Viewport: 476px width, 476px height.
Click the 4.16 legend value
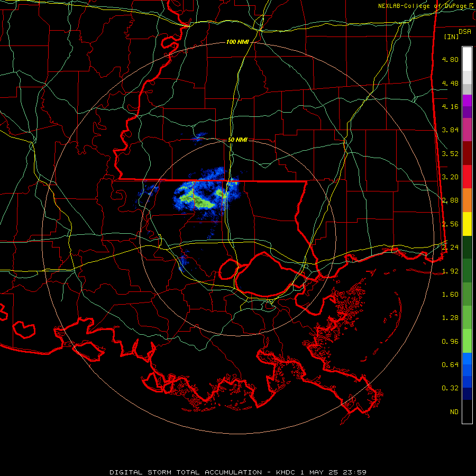click(450, 106)
